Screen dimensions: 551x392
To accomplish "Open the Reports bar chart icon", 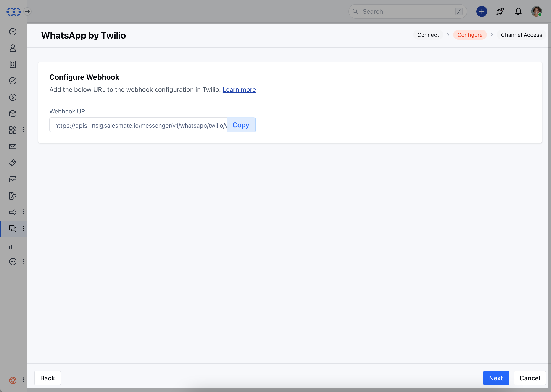I will tap(13, 245).
